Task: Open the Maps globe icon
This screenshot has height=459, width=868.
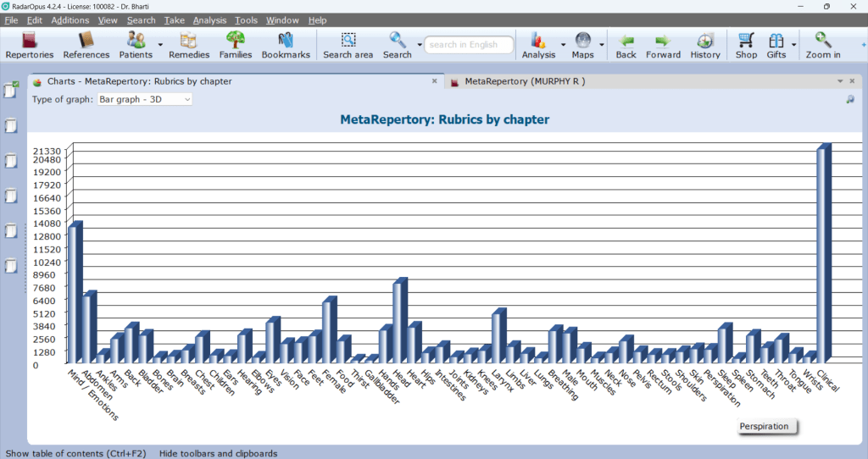Action: click(x=582, y=46)
